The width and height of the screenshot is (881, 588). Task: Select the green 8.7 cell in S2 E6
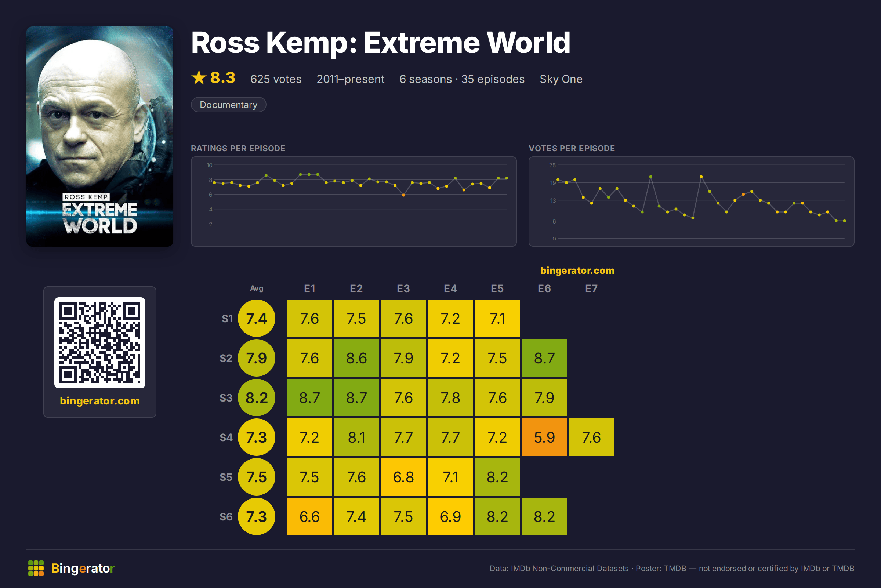pyautogui.click(x=544, y=358)
